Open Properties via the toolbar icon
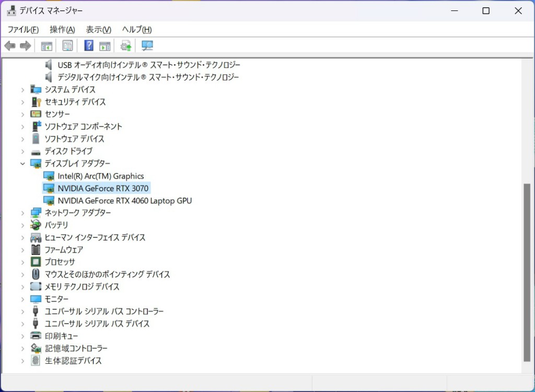The height and width of the screenshot is (392, 535). [67, 46]
